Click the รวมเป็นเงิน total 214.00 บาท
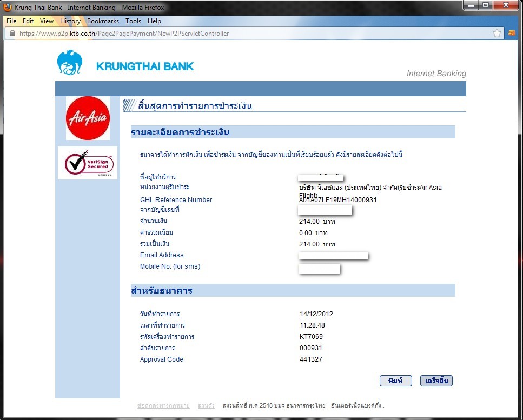The height and width of the screenshot is (420, 523). pyautogui.click(x=317, y=244)
